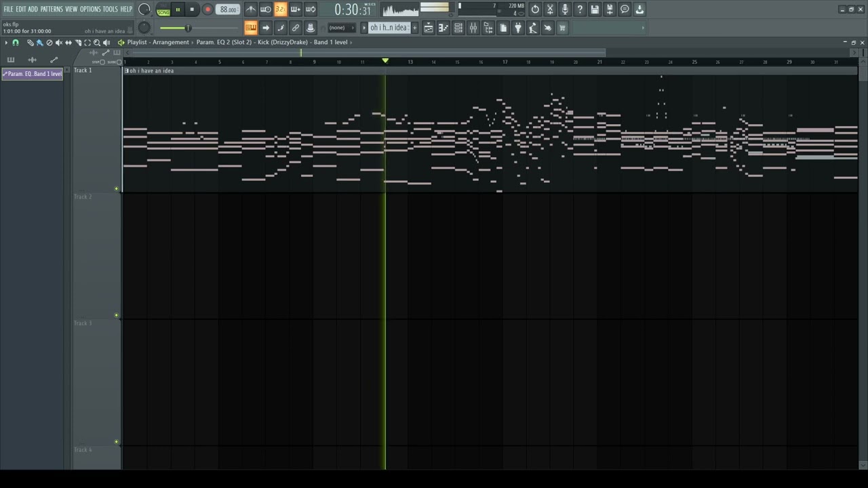Adjust the master volume knob
The width and height of the screenshot is (868, 488).
point(144,9)
